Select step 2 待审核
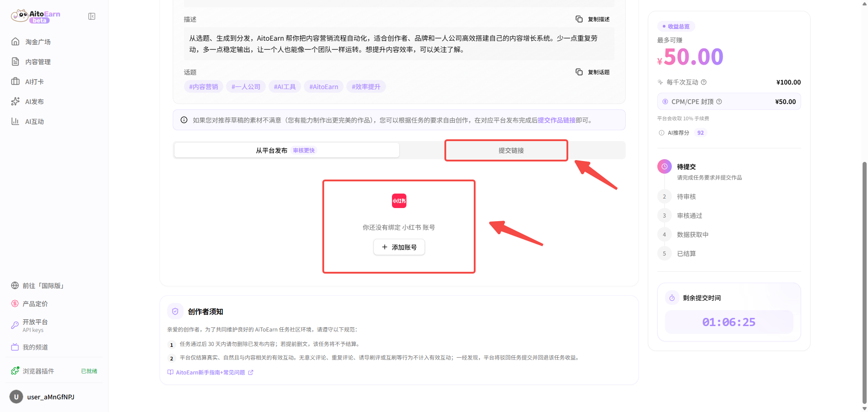This screenshot has width=868, height=412. (686, 196)
